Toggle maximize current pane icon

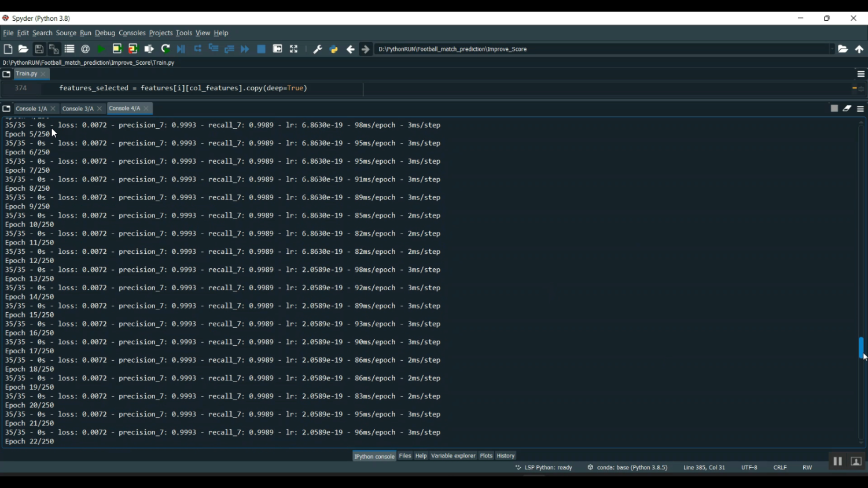click(294, 50)
